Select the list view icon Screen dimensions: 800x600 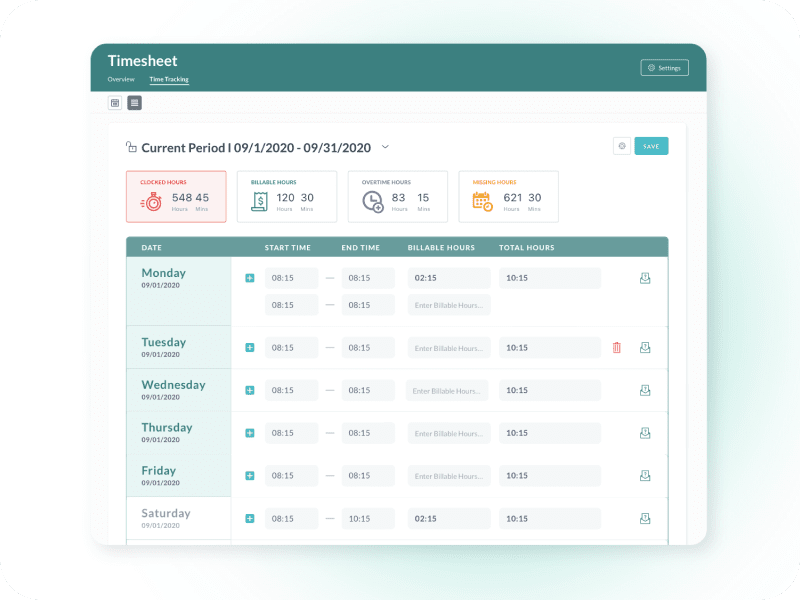pos(134,102)
